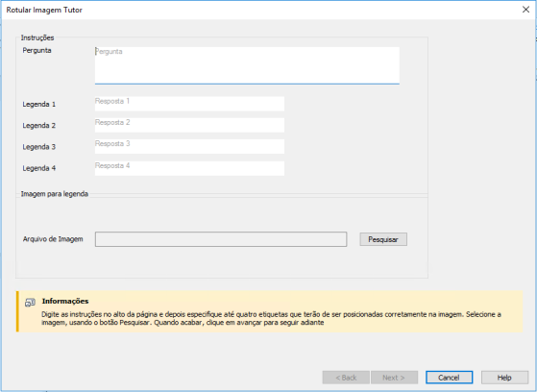Focus the Pergunta question text box
Screen dimensions: 537x392
[x=247, y=65]
